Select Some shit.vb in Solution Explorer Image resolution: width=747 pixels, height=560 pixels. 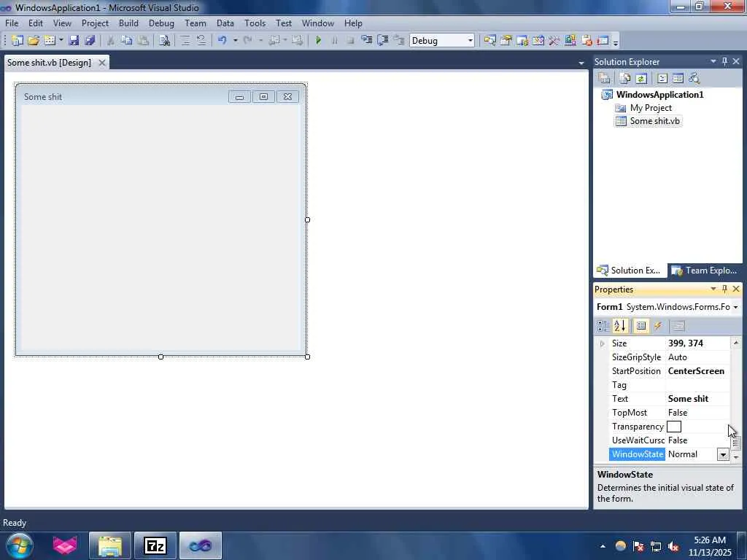point(654,121)
